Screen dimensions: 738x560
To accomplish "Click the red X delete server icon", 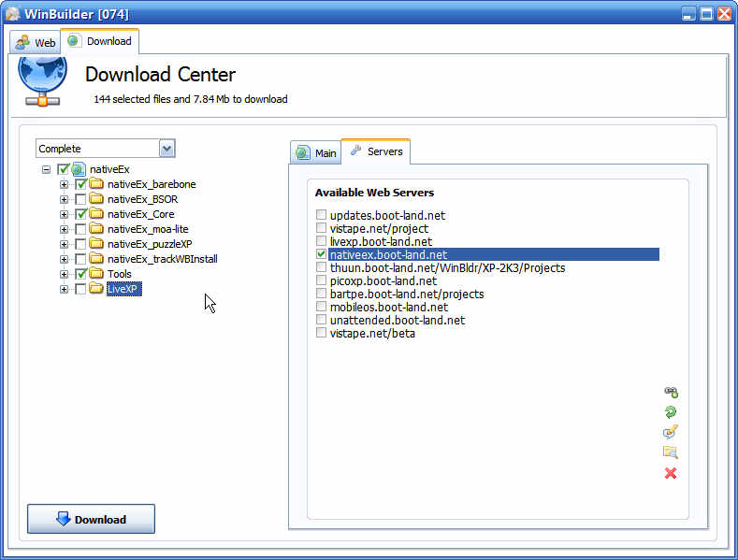I will coord(671,473).
